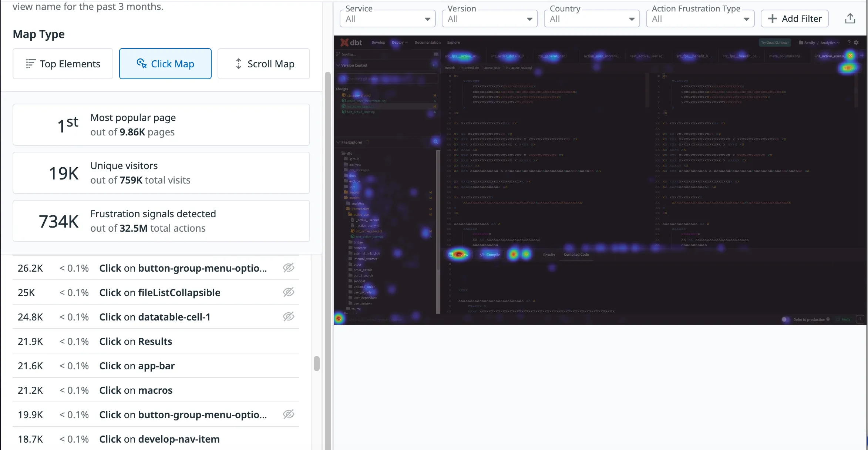The height and width of the screenshot is (450, 868).
Task: Open the Country filter dropdown
Action: tap(592, 19)
